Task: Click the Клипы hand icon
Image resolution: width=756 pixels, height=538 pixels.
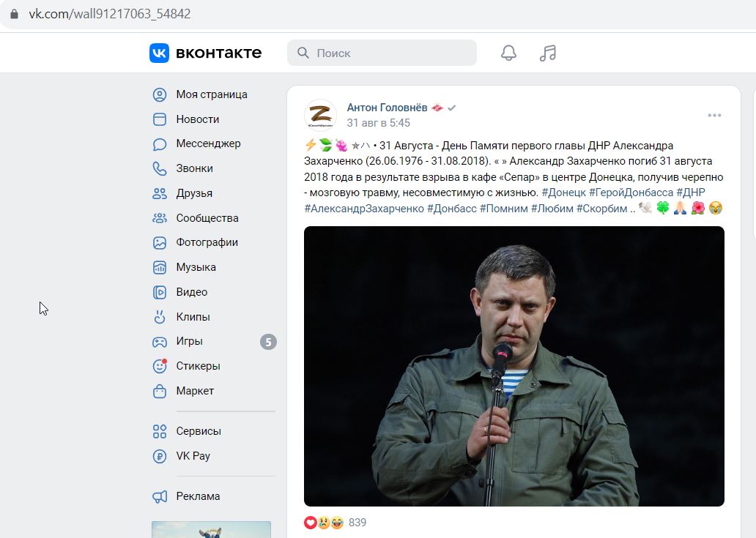Action: point(160,317)
